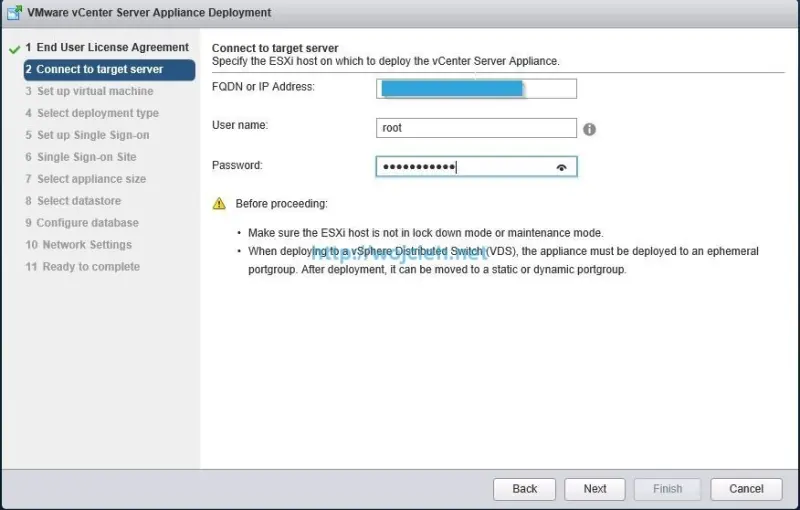Select step 6 Single Sign-on Site
This screenshot has height=510, width=800.
[x=81, y=157]
